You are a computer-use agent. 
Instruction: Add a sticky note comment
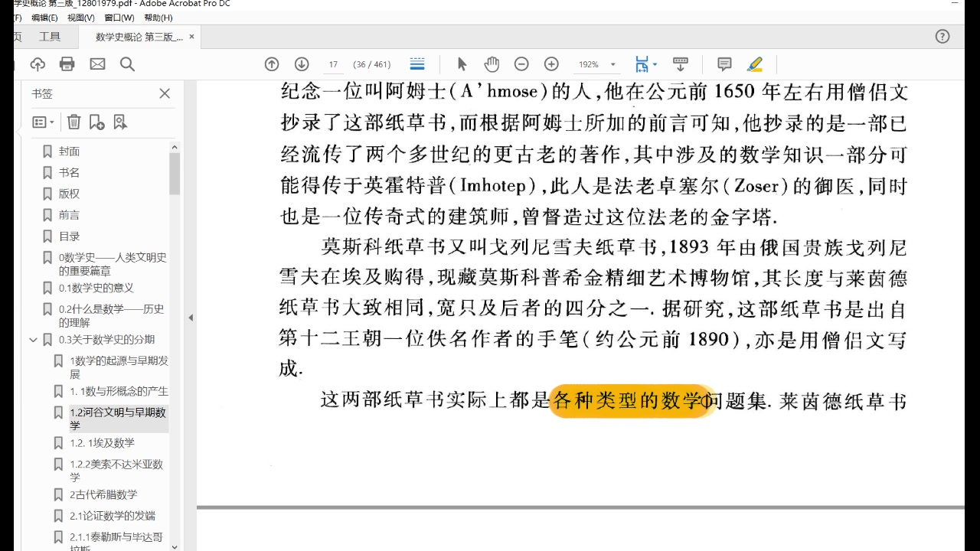[x=724, y=64]
